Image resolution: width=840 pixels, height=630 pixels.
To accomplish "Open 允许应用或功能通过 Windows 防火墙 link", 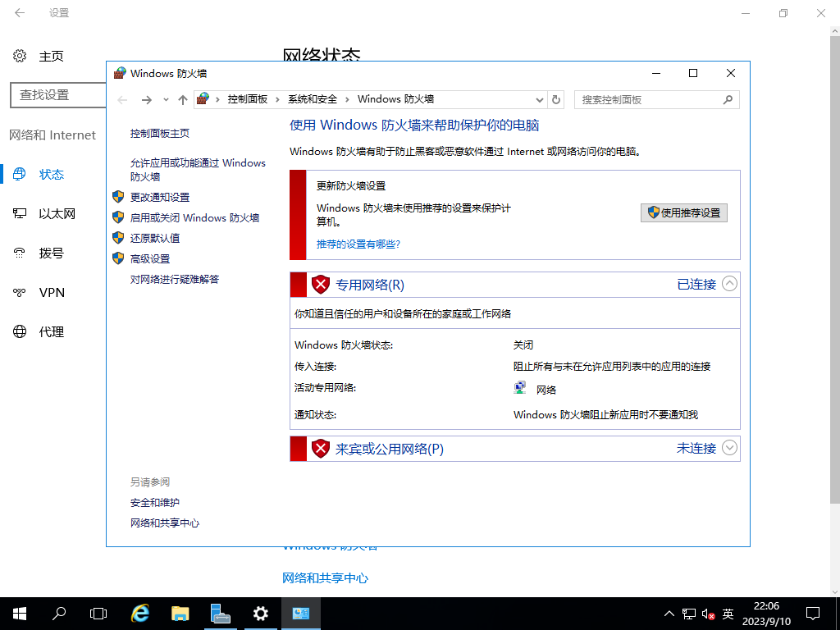I will coord(198,169).
